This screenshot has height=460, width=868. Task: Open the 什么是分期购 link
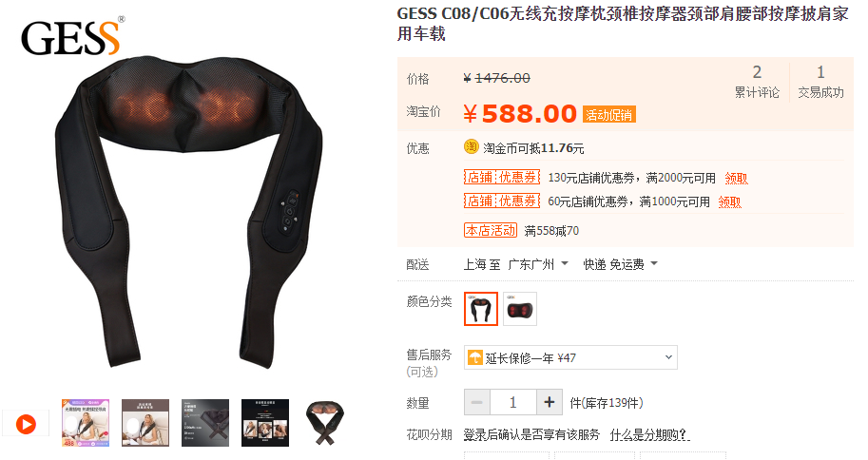pos(649,435)
